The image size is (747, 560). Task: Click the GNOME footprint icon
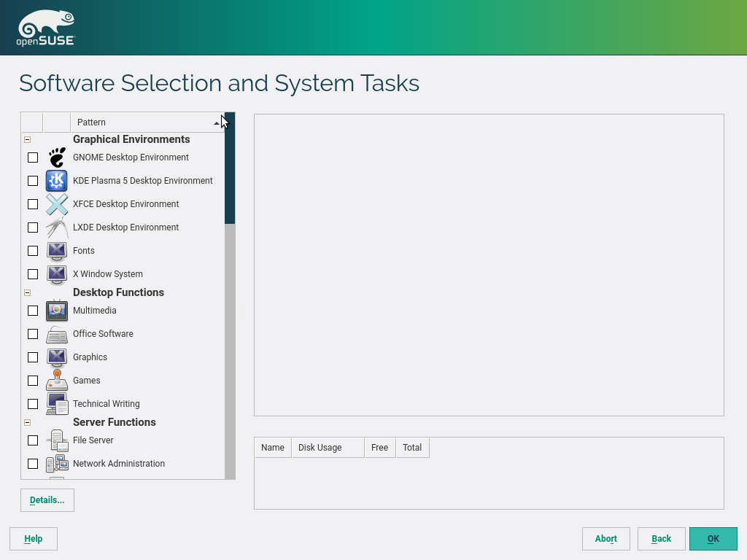click(x=57, y=157)
